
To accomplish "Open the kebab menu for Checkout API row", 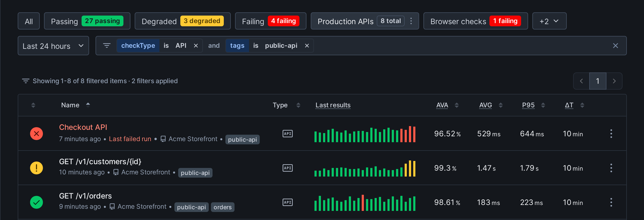I will pos(611,134).
